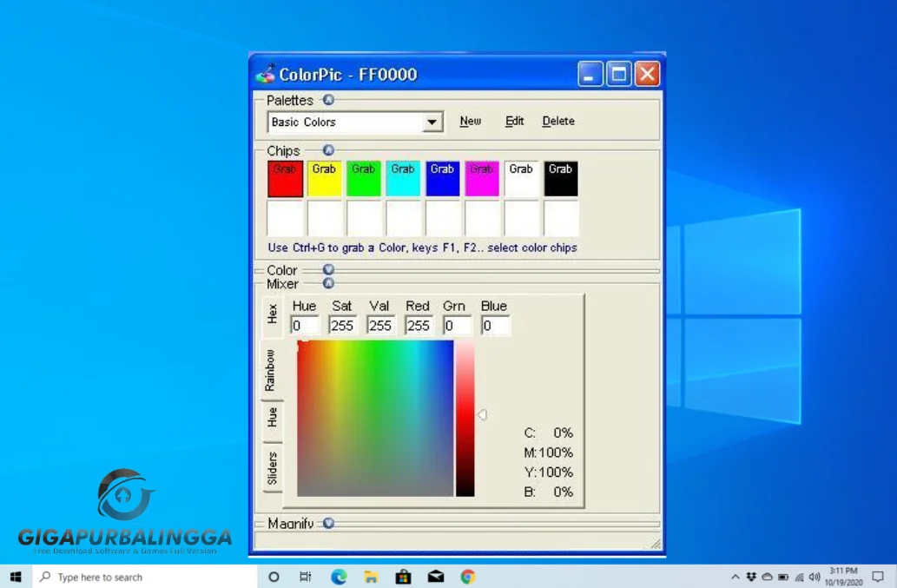
Task: Open Microsoft Edge from the taskbar
Action: click(338, 576)
